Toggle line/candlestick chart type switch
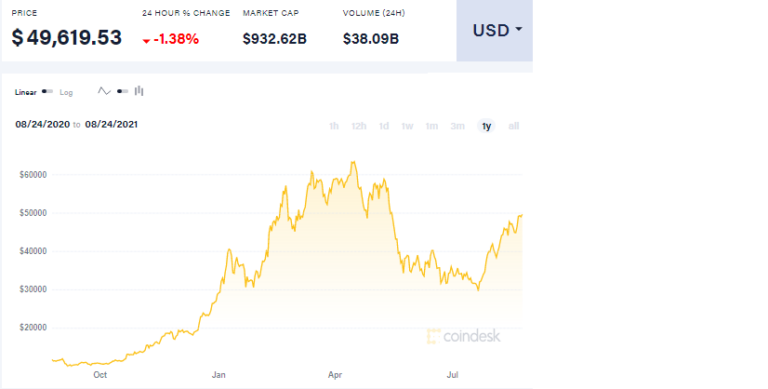The image size is (768, 389). (x=122, y=91)
